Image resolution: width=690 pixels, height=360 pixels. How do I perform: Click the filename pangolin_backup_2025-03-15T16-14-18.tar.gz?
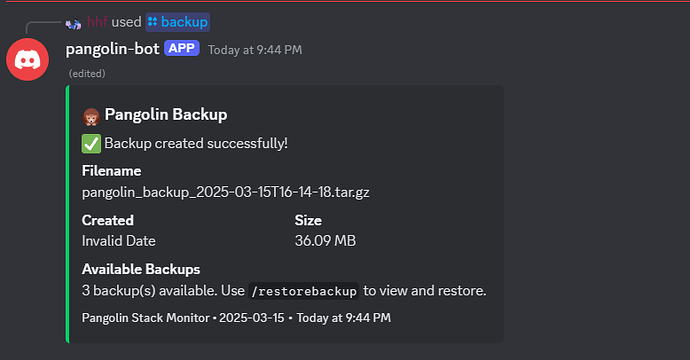click(x=225, y=192)
